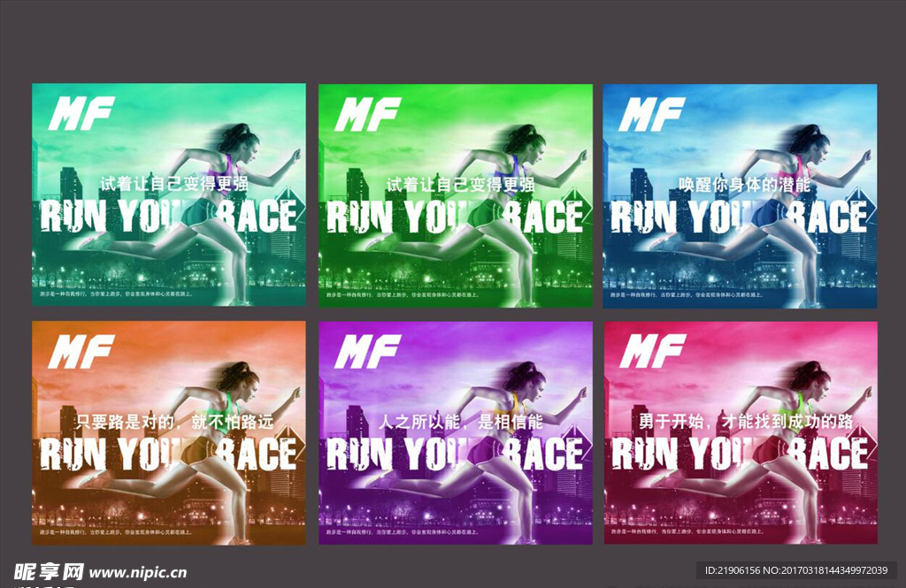Click the slogan 只要路是对的，就不怕路远

click(166, 422)
